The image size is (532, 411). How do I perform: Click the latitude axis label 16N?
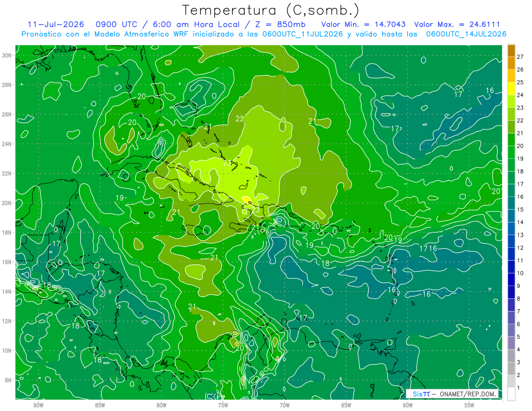click(x=7, y=262)
